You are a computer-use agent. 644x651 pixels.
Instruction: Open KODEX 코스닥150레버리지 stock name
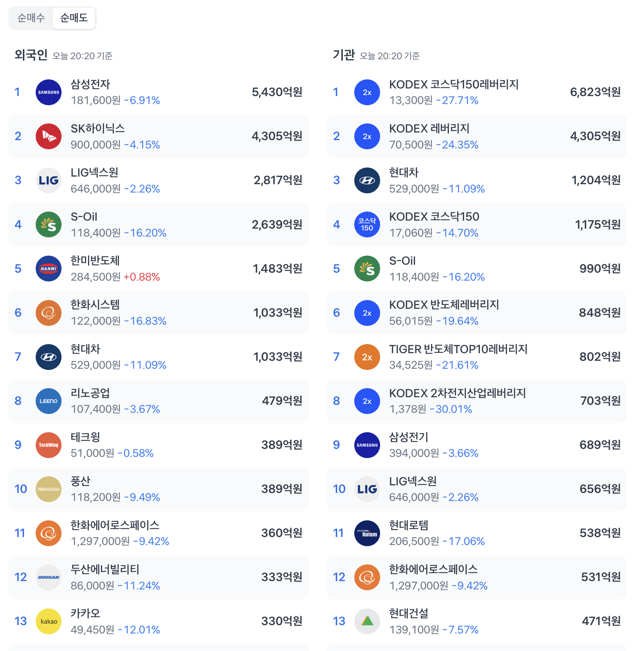pos(453,84)
